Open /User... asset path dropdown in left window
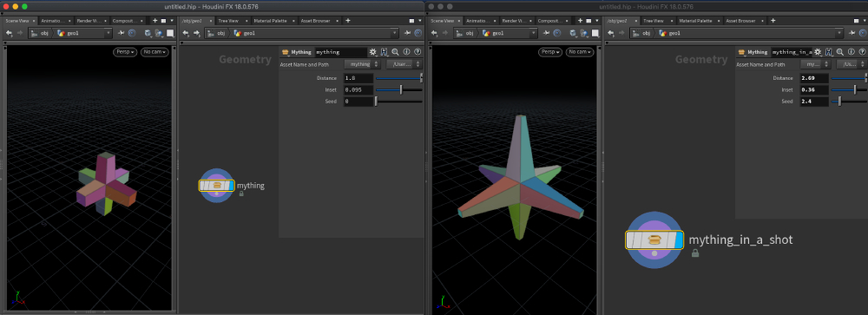This screenshot has width=868, height=315. [404, 64]
